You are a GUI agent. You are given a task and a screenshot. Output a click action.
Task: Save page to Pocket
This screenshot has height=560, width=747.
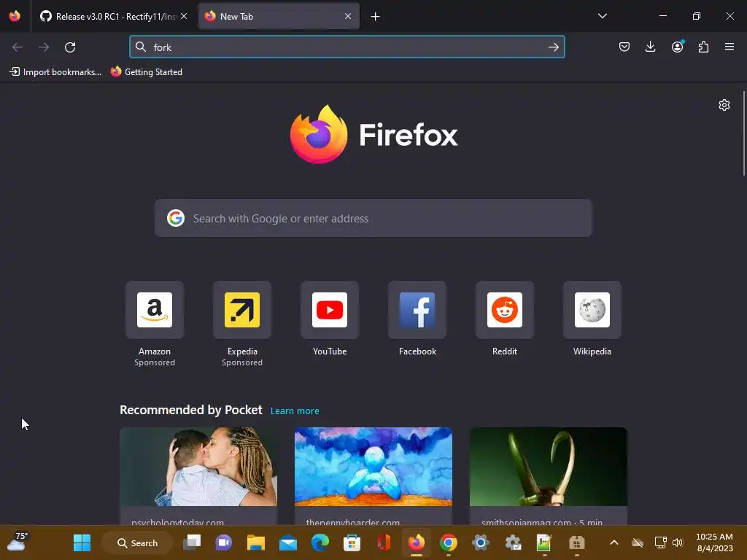[x=624, y=47]
